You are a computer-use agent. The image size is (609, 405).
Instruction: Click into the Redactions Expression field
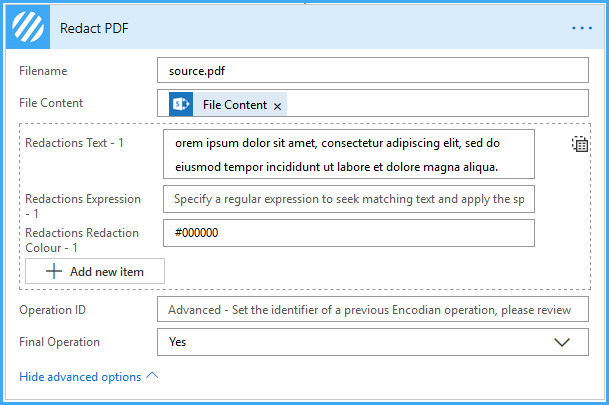click(x=349, y=199)
